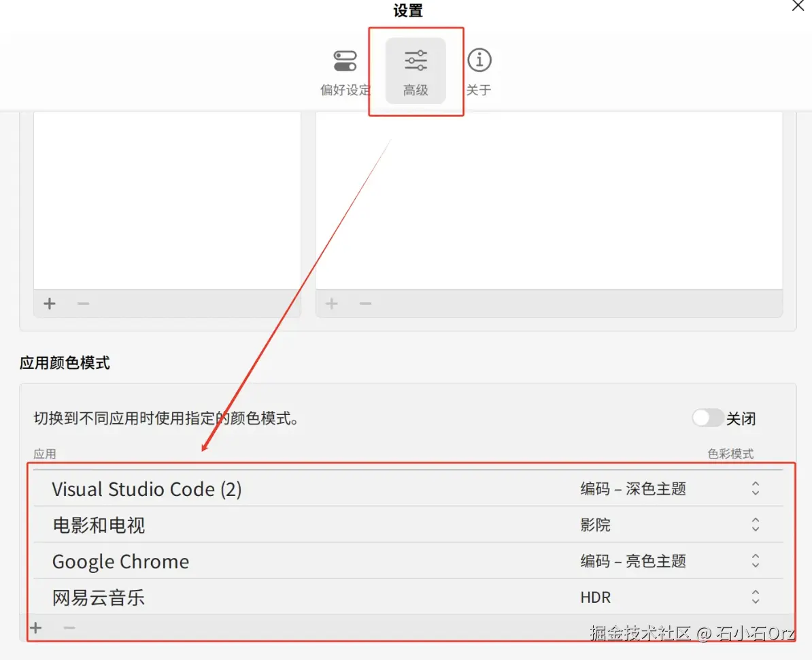Toggle the 应用颜色模式 switch labeled 关闭
Viewport: 812px width, 660px height.
pos(707,418)
